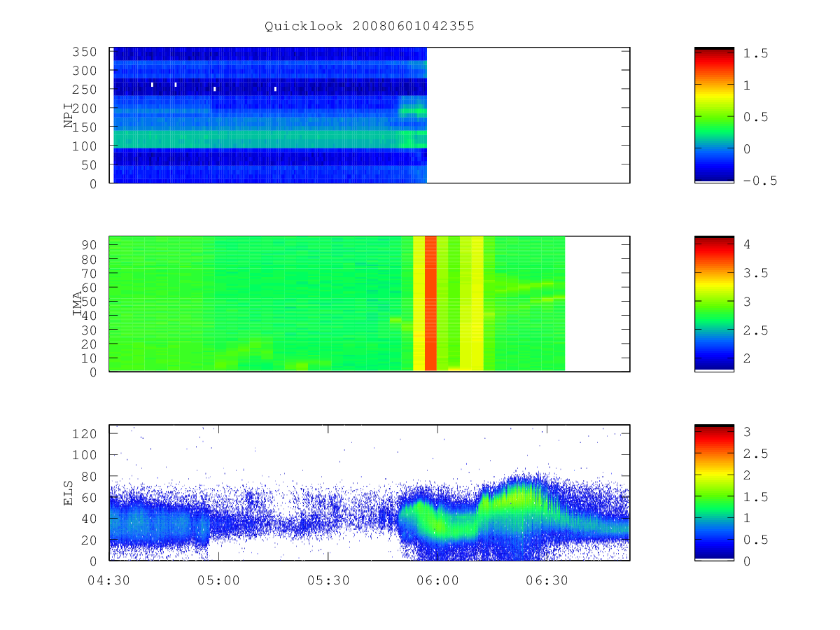Click the 2.5 label on ELS colorbar
The width and height of the screenshot is (840, 630).
click(757, 454)
